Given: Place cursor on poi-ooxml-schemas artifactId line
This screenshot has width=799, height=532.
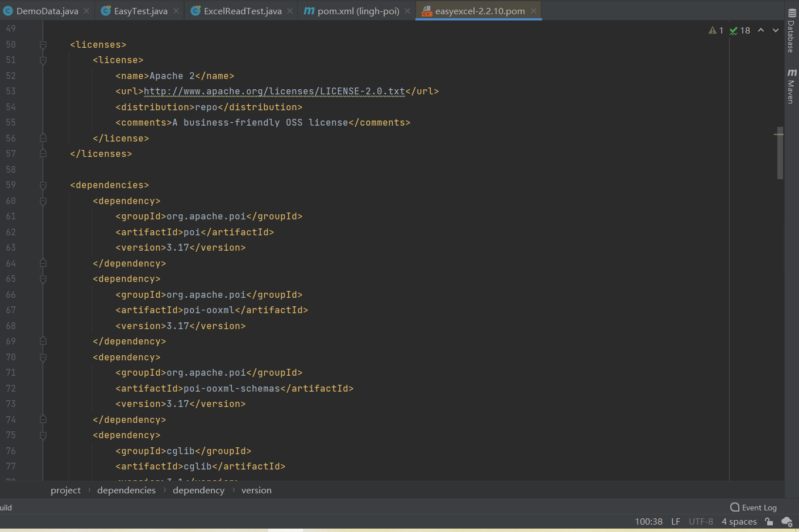Looking at the screenshot, I should (x=234, y=389).
